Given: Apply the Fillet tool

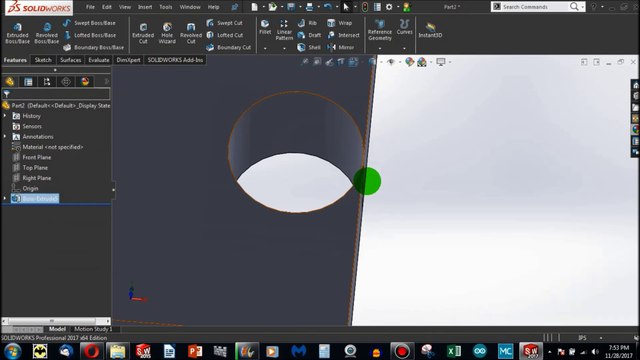Looking at the screenshot, I should coord(265,27).
